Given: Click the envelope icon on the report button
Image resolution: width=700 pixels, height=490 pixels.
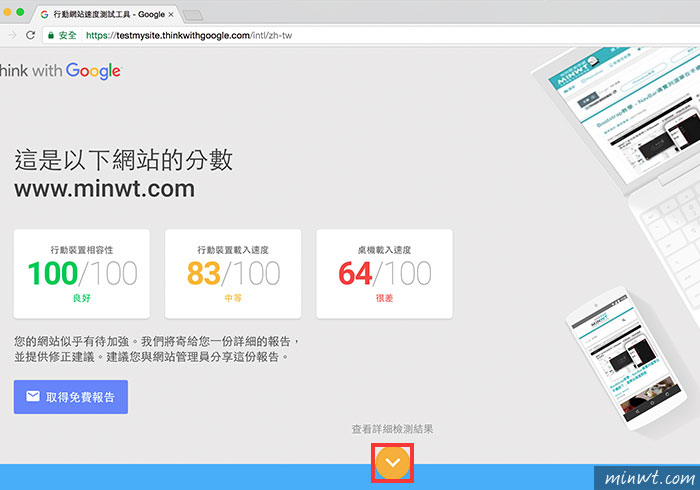Looking at the screenshot, I should [33, 396].
